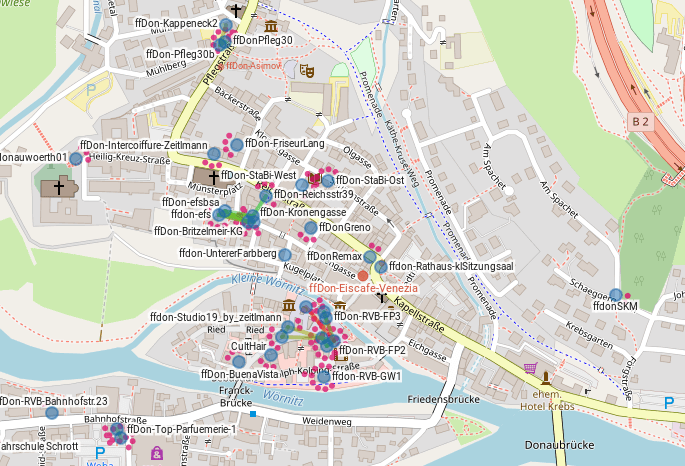This screenshot has height=466, width=685.
Task: Click the ffDon-Intercoiffure-Zeitlmann node circle
Action: [x=214, y=154]
